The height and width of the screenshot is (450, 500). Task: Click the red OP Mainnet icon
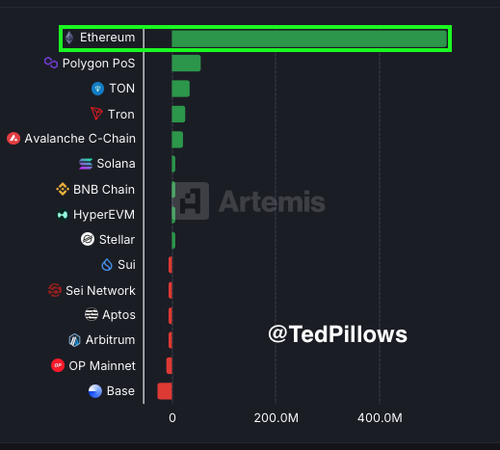[x=58, y=365]
